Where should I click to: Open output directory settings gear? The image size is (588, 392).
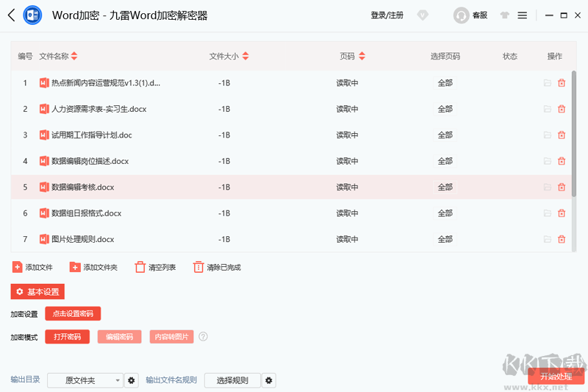tap(132, 380)
